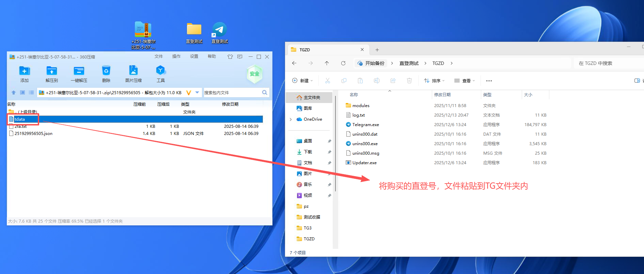Click the 添加 (Add) icon in 360压缩
The image size is (644, 274).
pos(24,71)
